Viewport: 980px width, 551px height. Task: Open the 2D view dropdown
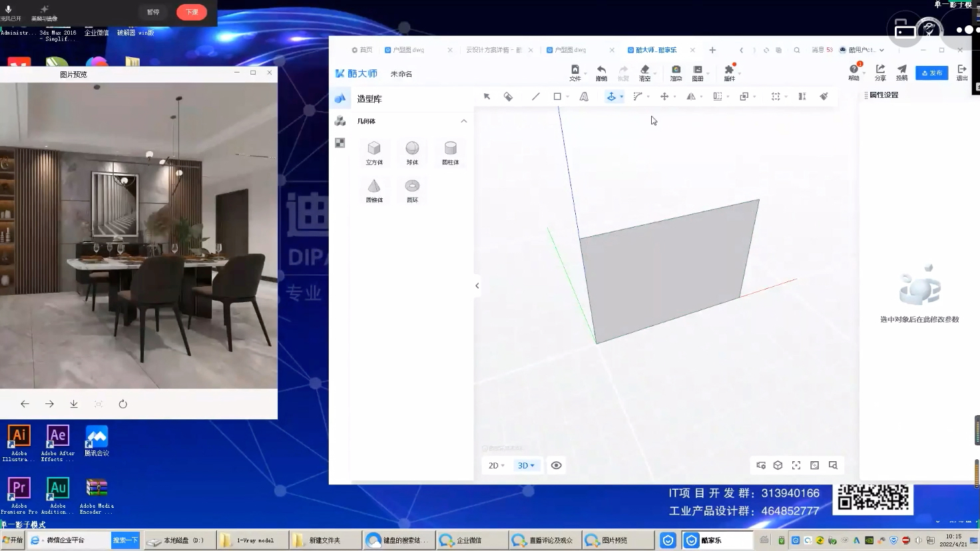(x=497, y=465)
